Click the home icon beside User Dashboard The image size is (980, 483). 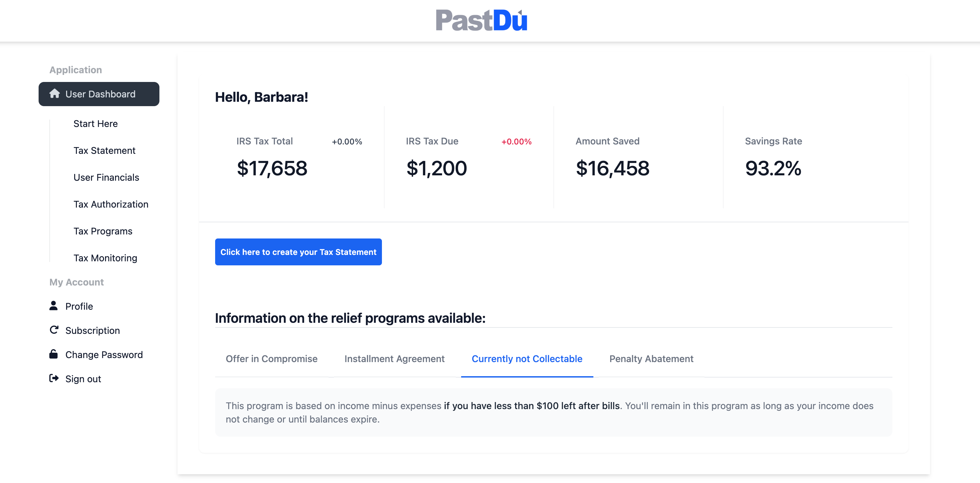point(54,94)
